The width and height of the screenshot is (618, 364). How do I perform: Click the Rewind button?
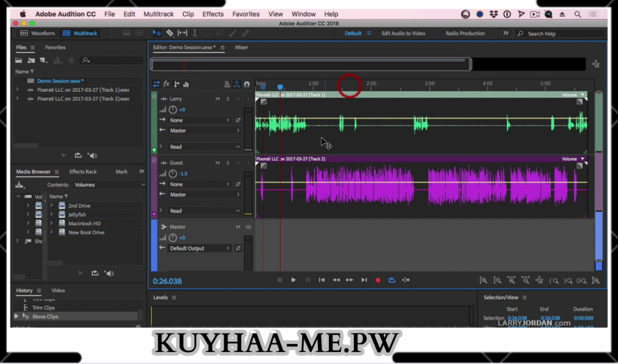click(x=336, y=280)
